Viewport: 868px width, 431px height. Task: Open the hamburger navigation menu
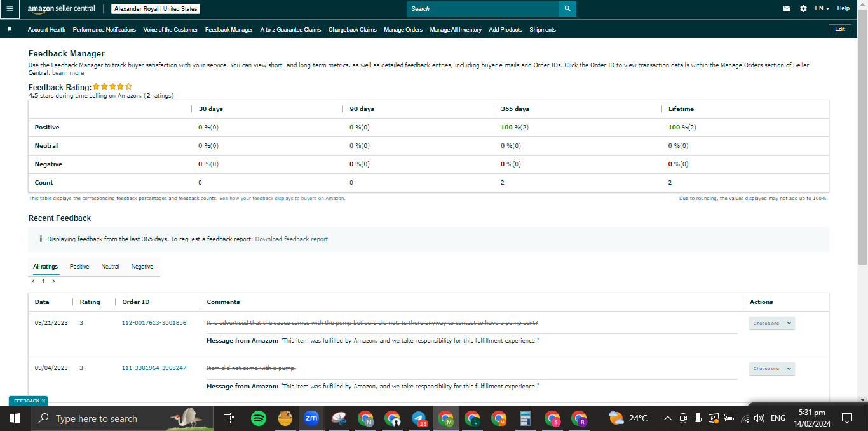point(10,9)
